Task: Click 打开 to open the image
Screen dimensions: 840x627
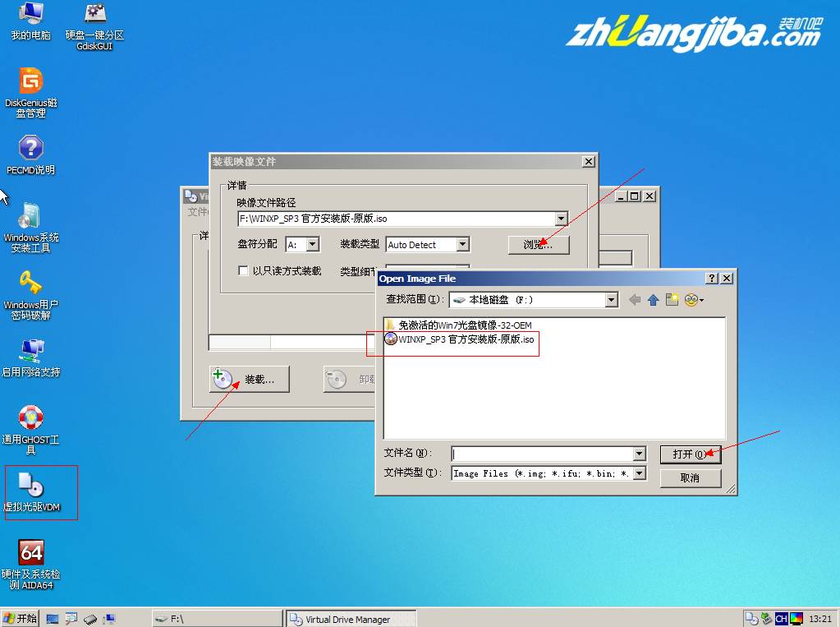Action: (x=690, y=454)
